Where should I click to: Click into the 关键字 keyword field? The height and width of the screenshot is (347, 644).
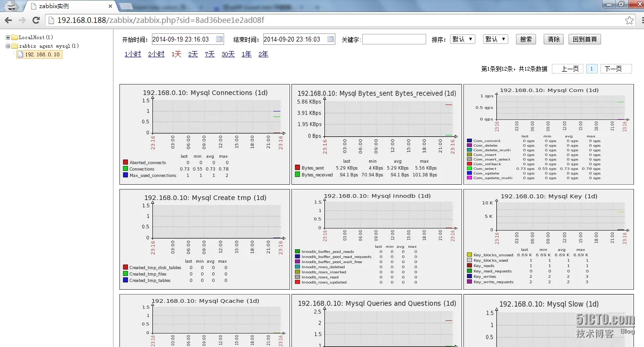[394, 39]
